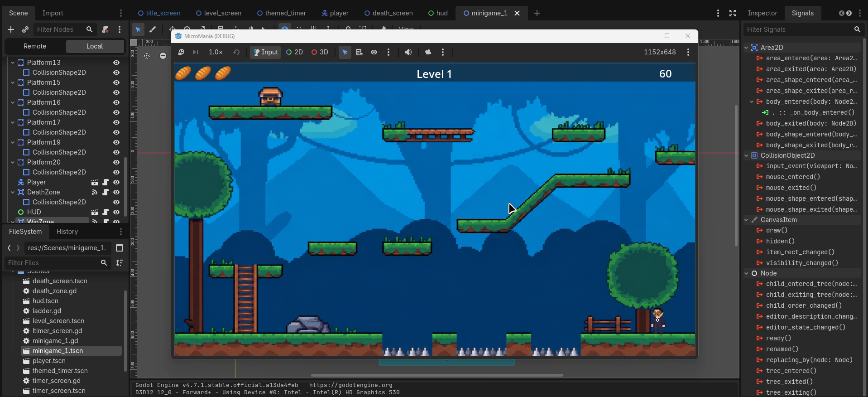Click the viewport zoom out minus icon
868x397 pixels.
point(163,56)
